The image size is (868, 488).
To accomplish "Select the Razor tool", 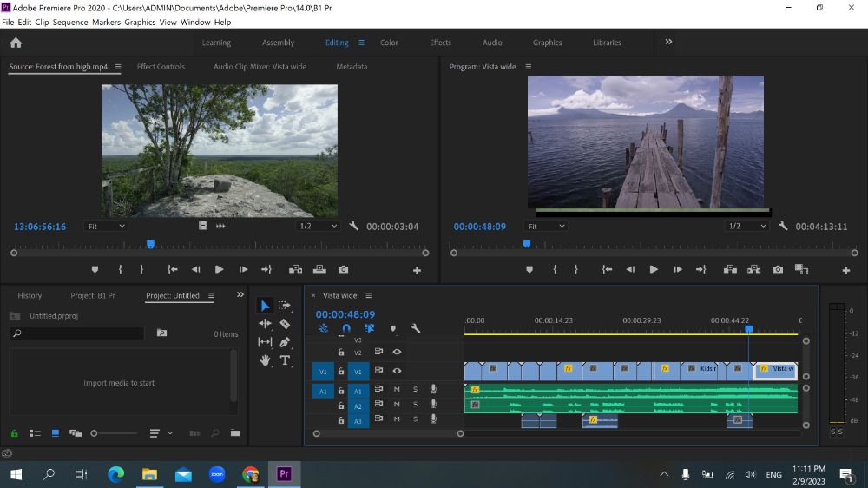I will pyautogui.click(x=285, y=324).
